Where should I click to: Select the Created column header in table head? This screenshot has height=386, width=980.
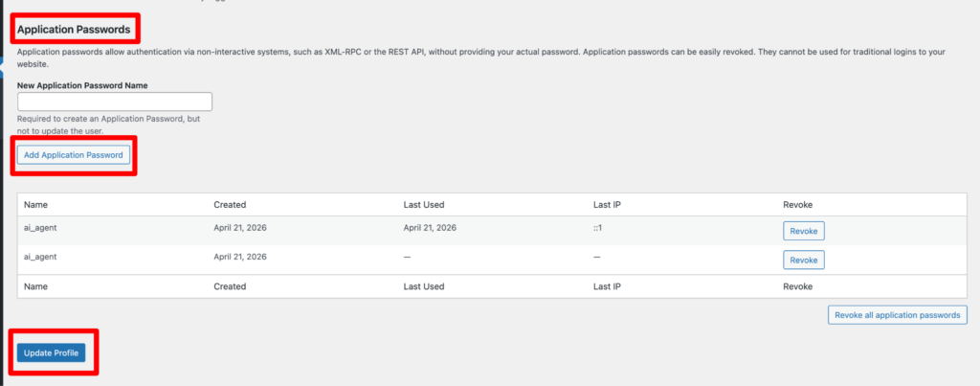coord(230,205)
